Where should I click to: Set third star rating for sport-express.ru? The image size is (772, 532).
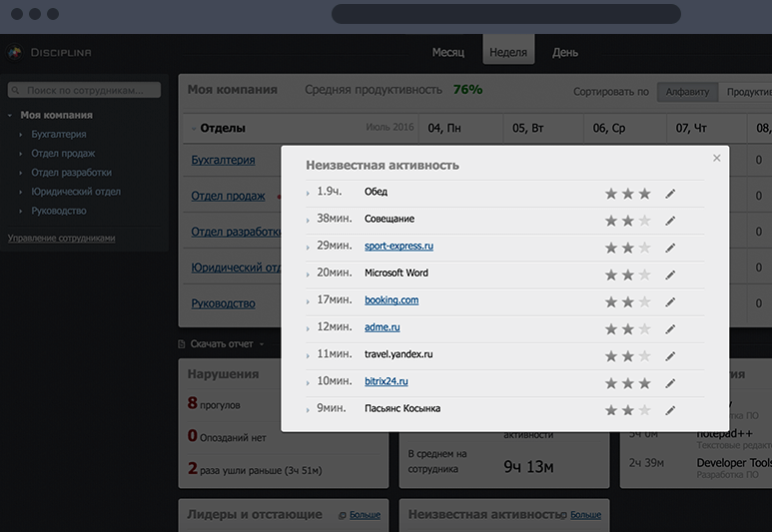pyautogui.click(x=644, y=249)
